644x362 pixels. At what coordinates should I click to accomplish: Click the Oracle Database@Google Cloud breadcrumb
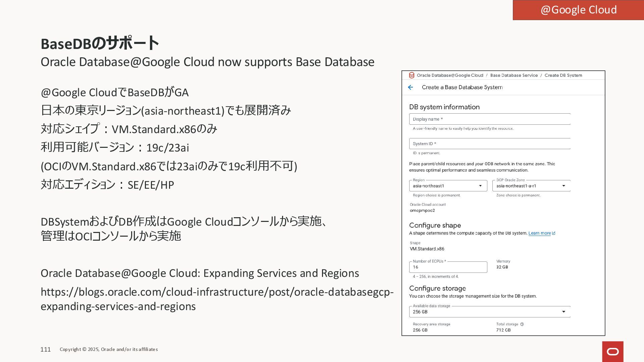pyautogui.click(x=450, y=75)
